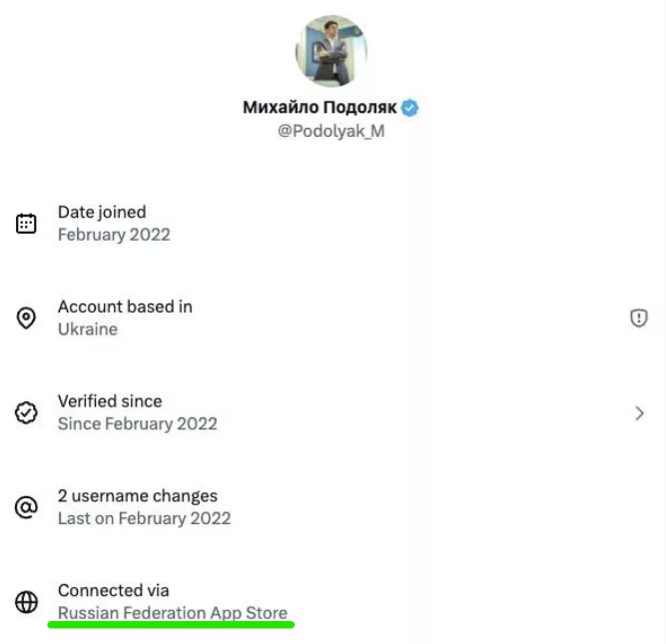Click the @Podolyak_M handle
Screen dimensions: 666x644
click(331, 132)
